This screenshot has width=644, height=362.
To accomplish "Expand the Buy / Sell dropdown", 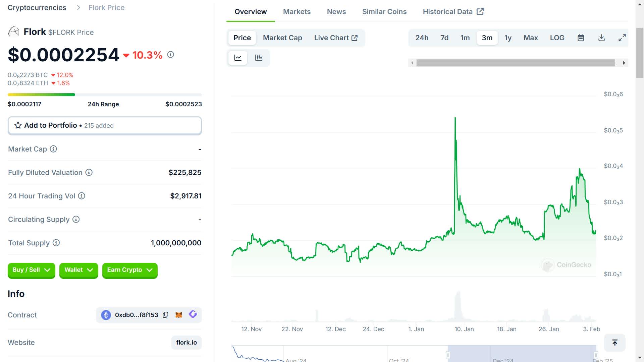I will tap(31, 270).
